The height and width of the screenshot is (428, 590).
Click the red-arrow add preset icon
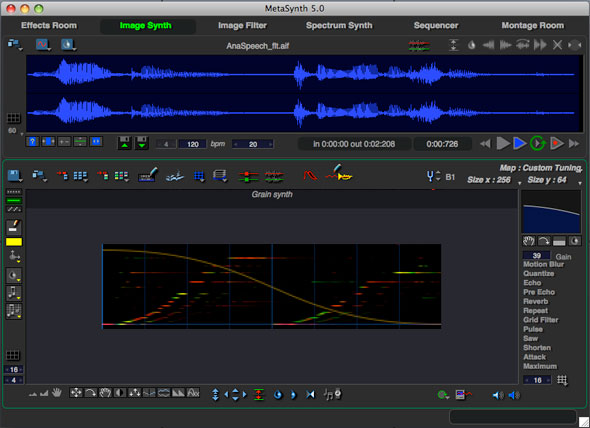point(62,175)
